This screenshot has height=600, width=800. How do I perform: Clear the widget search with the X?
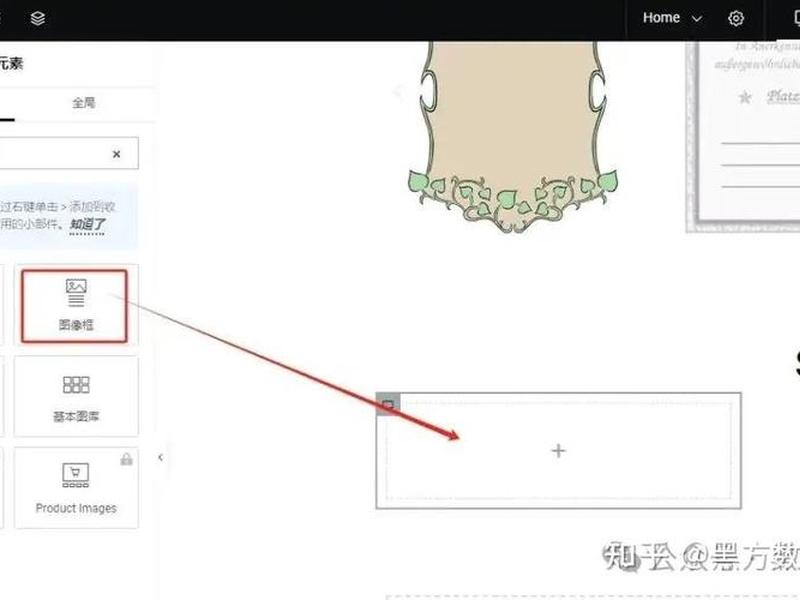click(116, 154)
